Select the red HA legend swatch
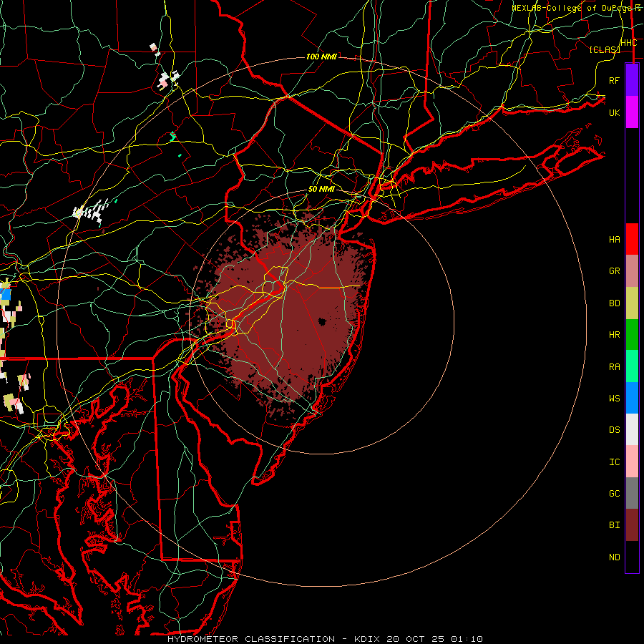This screenshot has width=644, height=644. coord(632,239)
